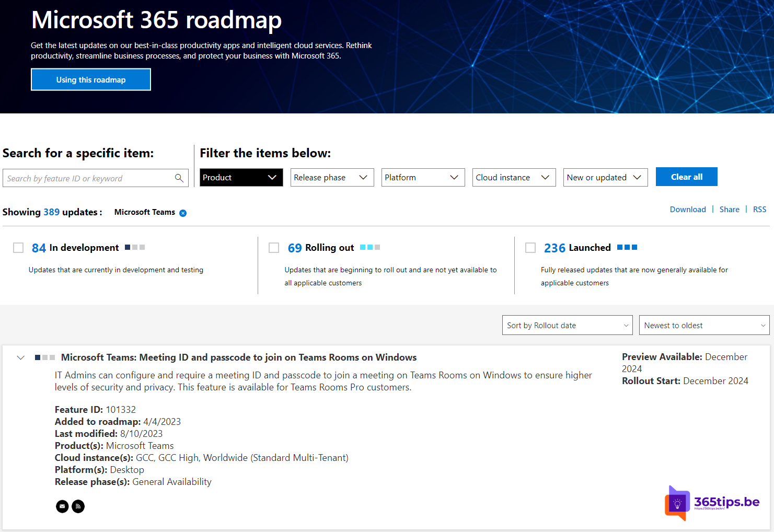Click the Release phase General Availability text
Screen dimensions: 774x532
coord(133,482)
